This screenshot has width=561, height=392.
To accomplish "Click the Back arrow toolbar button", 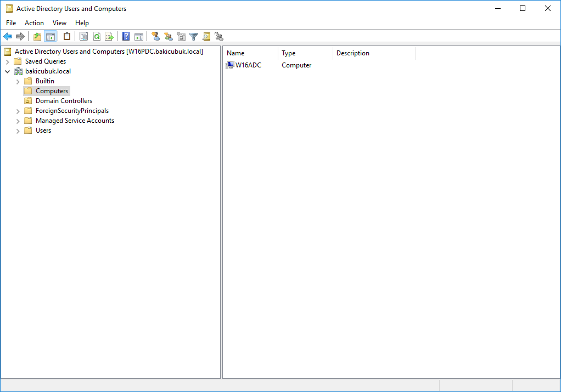I will point(8,36).
